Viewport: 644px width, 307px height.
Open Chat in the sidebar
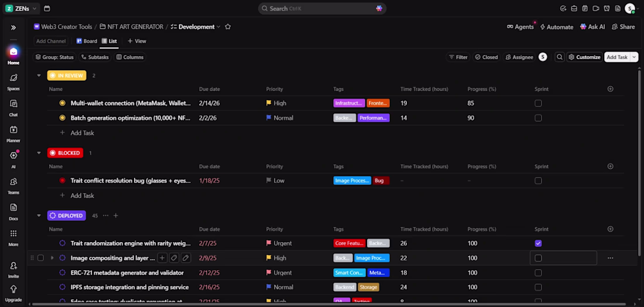click(13, 108)
